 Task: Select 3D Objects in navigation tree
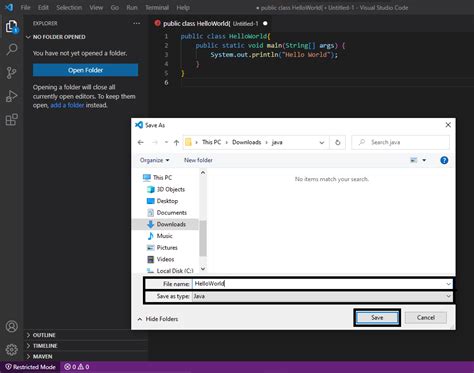pos(166,189)
